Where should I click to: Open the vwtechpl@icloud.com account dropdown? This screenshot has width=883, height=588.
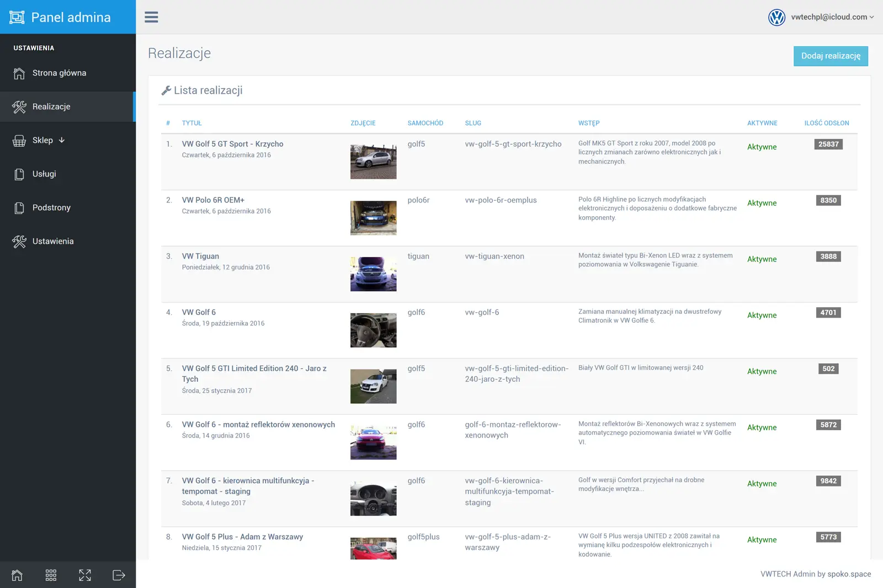pos(832,17)
